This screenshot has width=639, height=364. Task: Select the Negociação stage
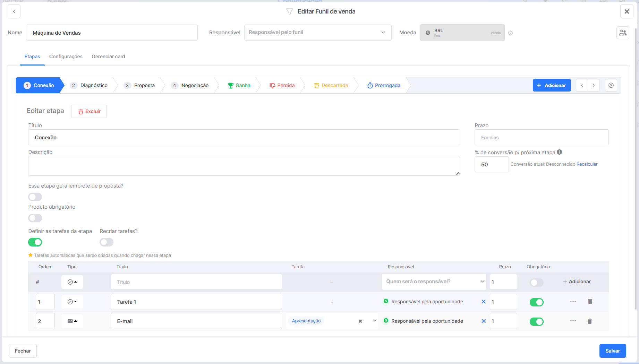pyautogui.click(x=190, y=85)
